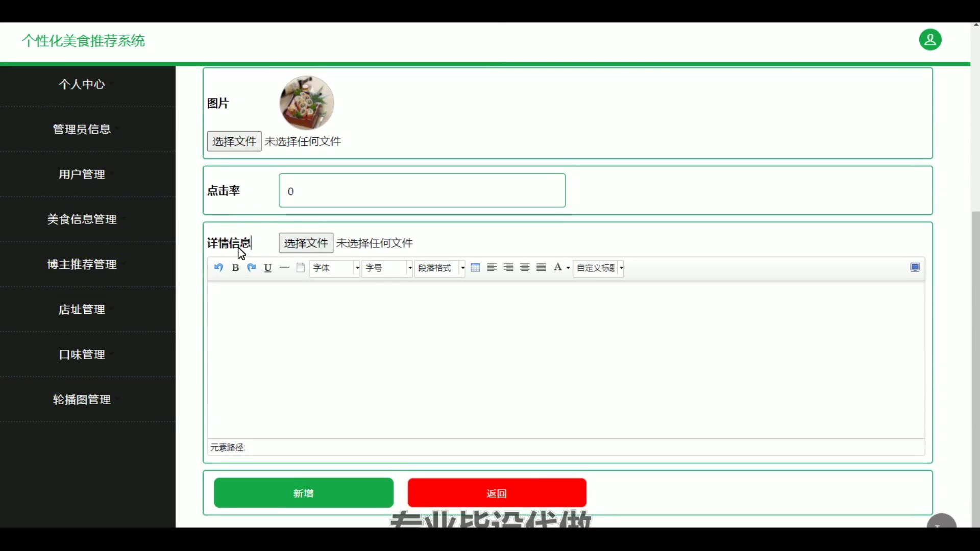Viewport: 980px width, 551px height.
Task: Insert a horizontal line with the dash icon
Action: [x=284, y=268]
